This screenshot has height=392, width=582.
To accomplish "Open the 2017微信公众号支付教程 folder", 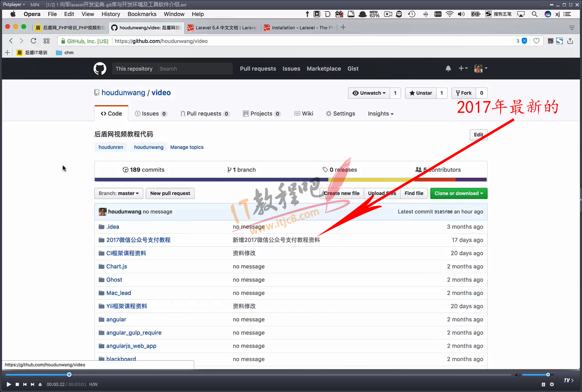I will [138, 240].
